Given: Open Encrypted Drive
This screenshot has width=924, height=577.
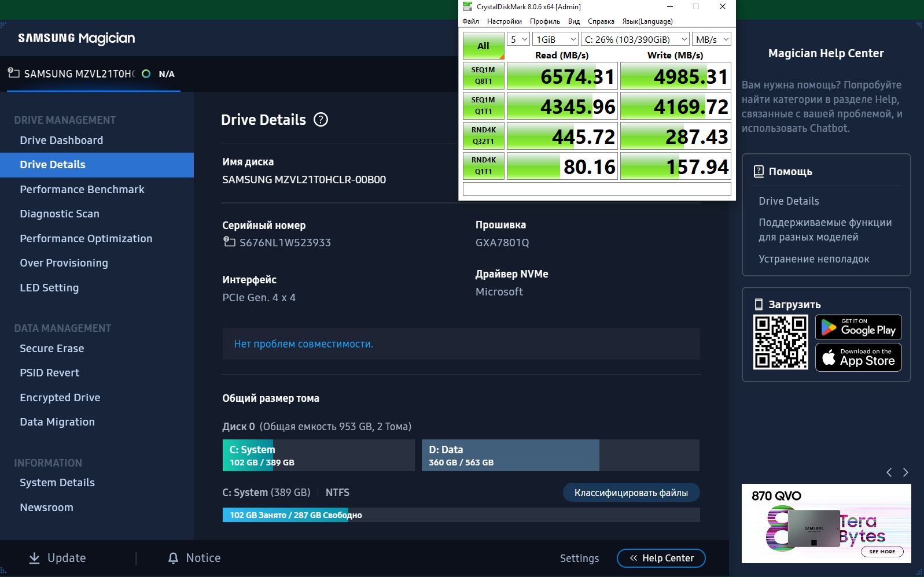Looking at the screenshot, I should 60,397.
